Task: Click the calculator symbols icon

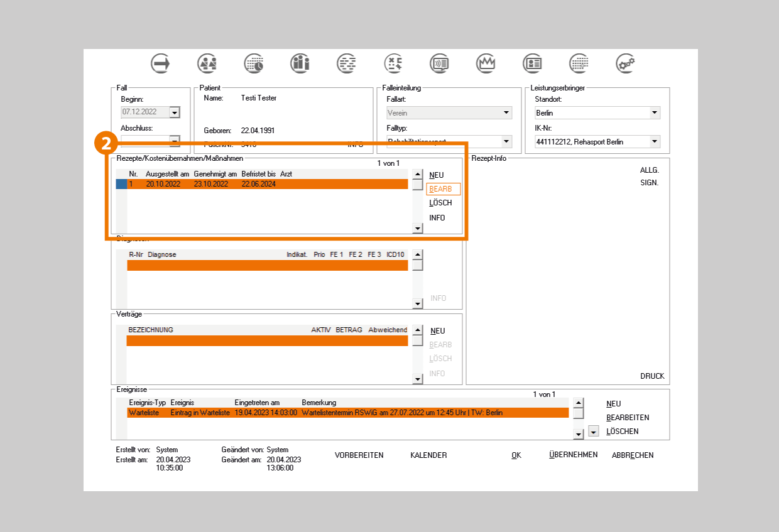Action: click(393, 63)
